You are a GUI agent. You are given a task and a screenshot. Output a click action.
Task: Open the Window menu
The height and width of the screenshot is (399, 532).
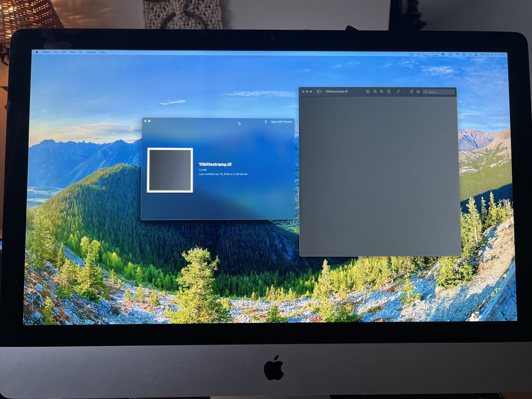91,52
